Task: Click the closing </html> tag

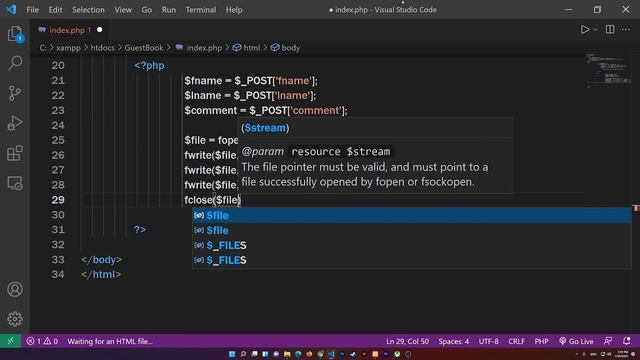Action: pyautogui.click(x=101, y=275)
